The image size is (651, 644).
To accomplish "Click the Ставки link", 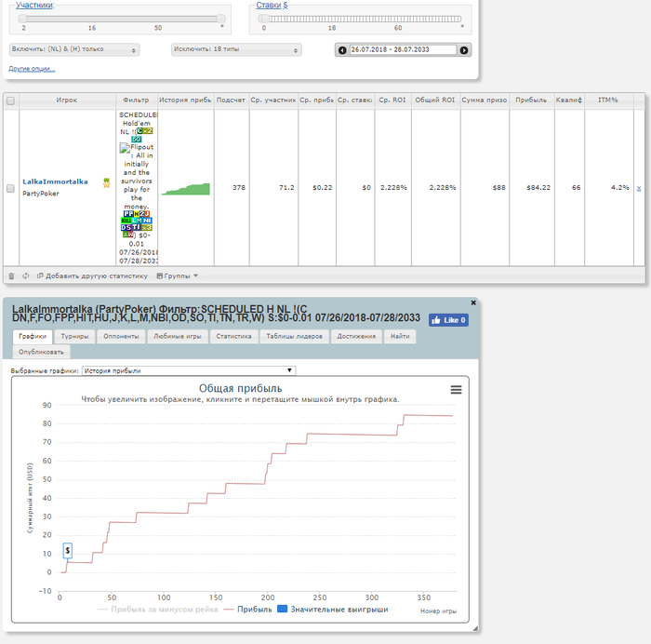I will click(x=269, y=5).
